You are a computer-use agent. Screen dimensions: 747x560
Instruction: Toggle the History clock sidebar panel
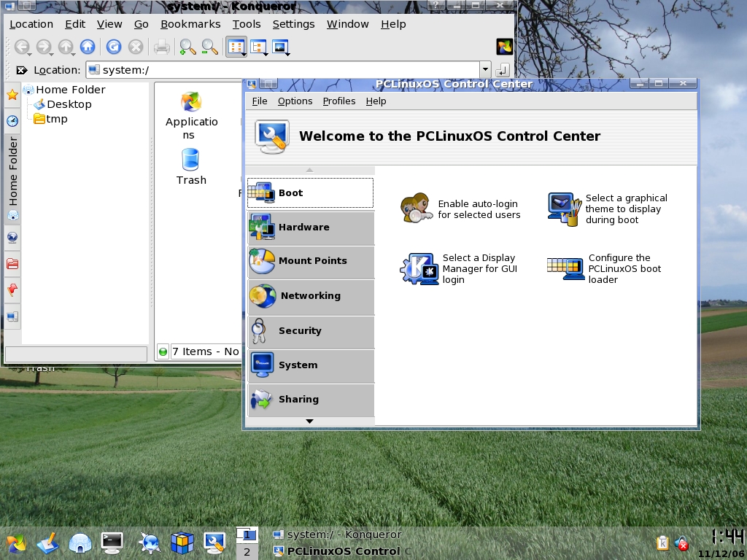[x=12, y=121]
